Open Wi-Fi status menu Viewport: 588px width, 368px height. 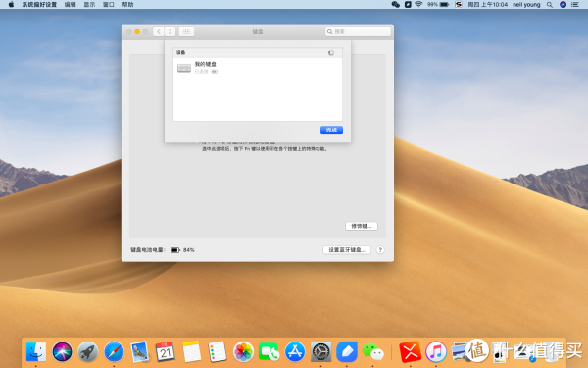418,5
